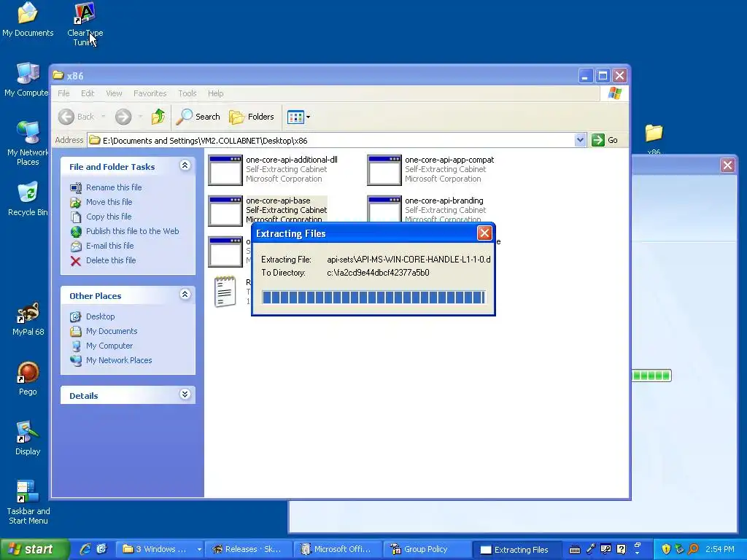Click the Forward navigation arrow
Screen dimensions: 747x560
pyautogui.click(x=123, y=117)
